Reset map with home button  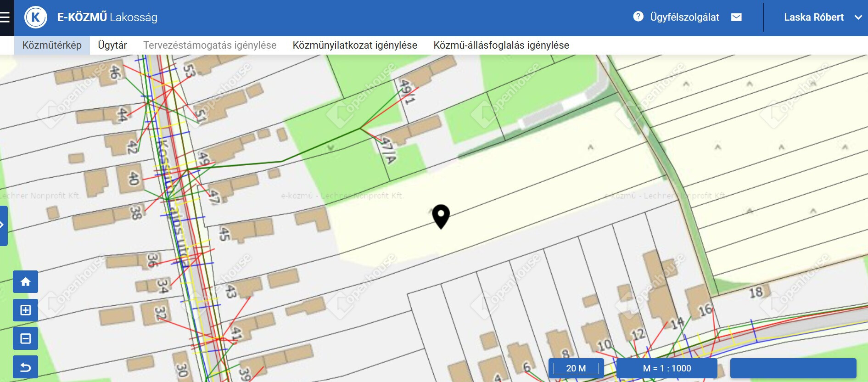[x=26, y=281]
